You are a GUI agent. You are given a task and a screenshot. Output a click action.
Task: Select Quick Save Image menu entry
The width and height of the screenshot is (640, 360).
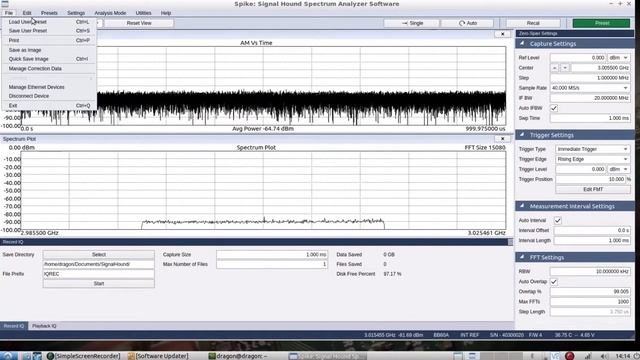pos(49,59)
